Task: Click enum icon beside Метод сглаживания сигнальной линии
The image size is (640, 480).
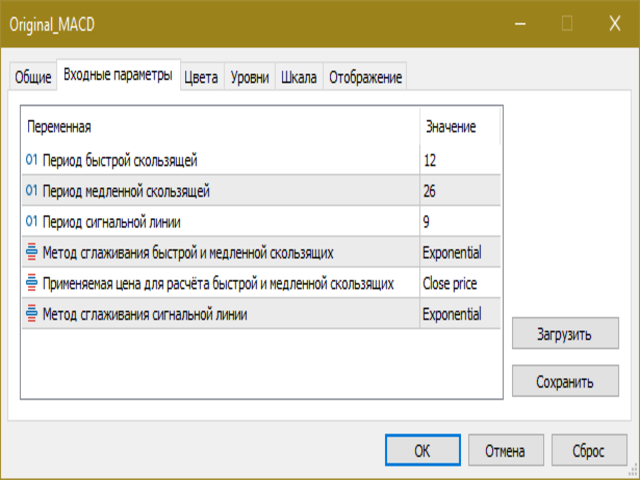Action: click(x=31, y=313)
